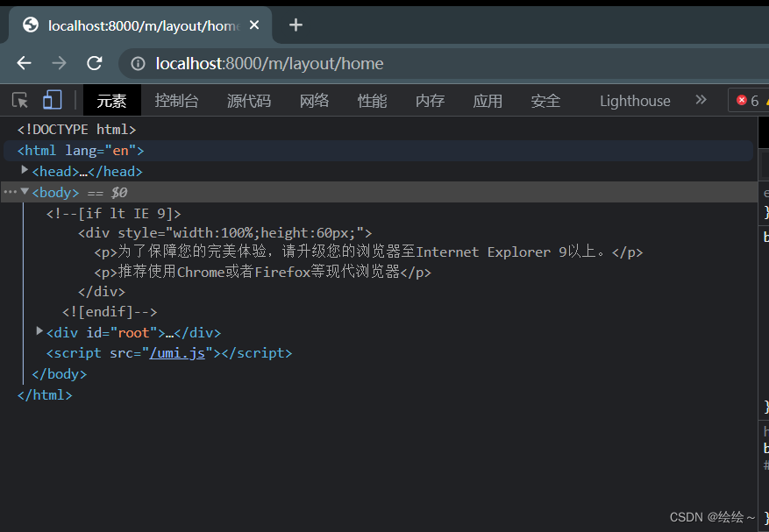Switch to the 内存 tab
Screen dimensions: 769x532
431,101
